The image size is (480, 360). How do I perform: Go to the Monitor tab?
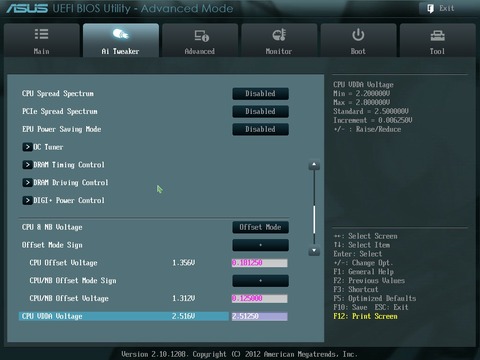tap(279, 40)
